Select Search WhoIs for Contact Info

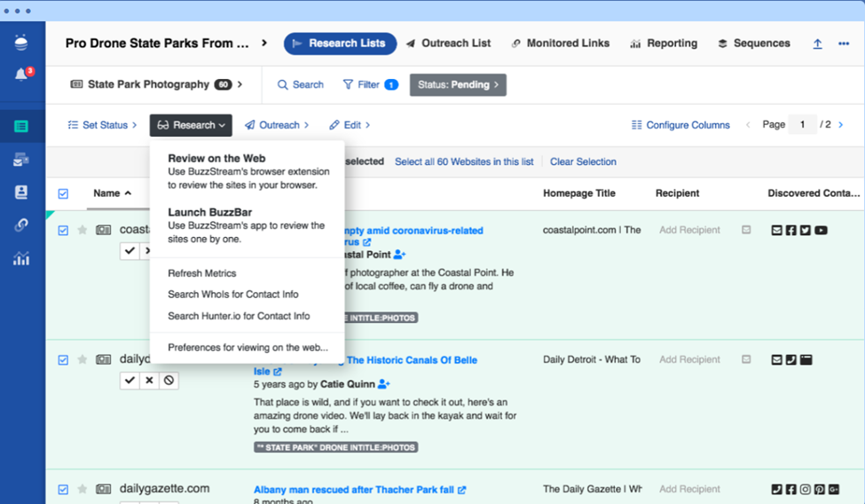233,295
